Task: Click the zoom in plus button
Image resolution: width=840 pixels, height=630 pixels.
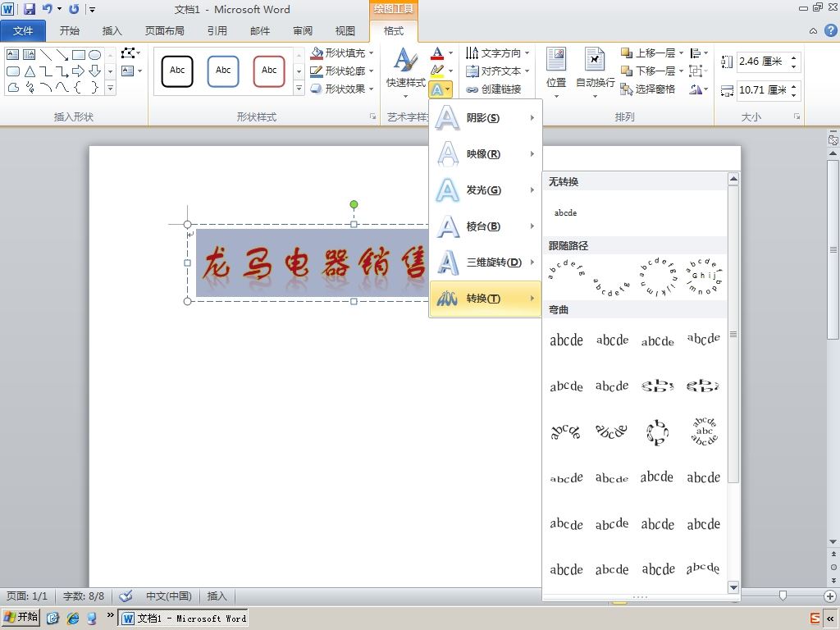Action: [x=830, y=596]
